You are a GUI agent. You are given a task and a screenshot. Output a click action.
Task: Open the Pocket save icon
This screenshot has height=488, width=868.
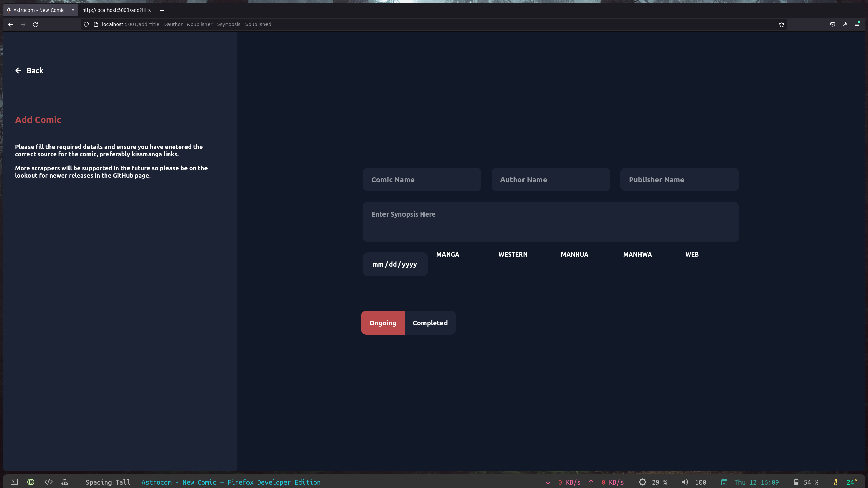pyautogui.click(x=833, y=24)
